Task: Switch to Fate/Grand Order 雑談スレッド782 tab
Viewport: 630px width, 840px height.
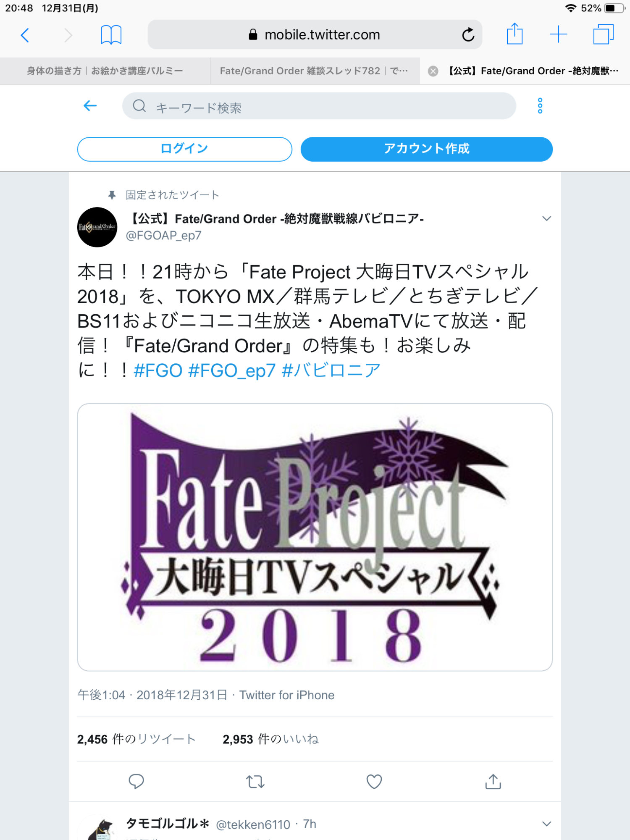Action: pyautogui.click(x=314, y=71)
